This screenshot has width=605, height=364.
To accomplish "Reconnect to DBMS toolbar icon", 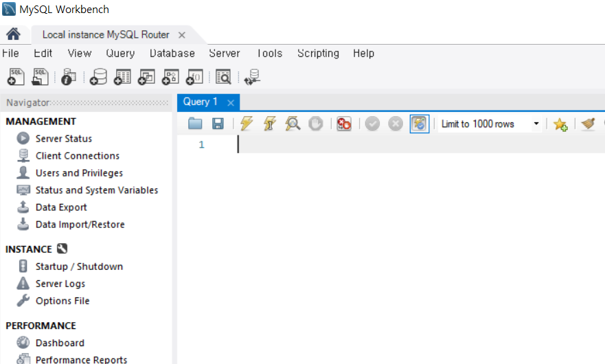I will pos(252,77).
